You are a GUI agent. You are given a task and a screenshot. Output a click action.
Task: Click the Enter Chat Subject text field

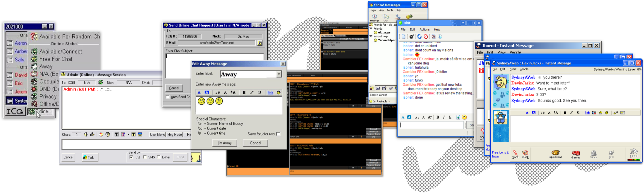coord(215,66)
